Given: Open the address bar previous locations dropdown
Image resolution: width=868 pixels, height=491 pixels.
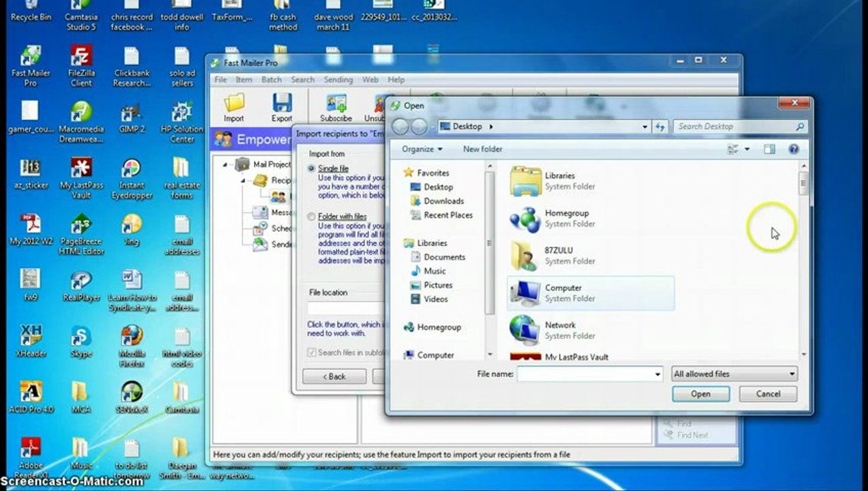Looking at the screenshot, I should tap(645, 126).
